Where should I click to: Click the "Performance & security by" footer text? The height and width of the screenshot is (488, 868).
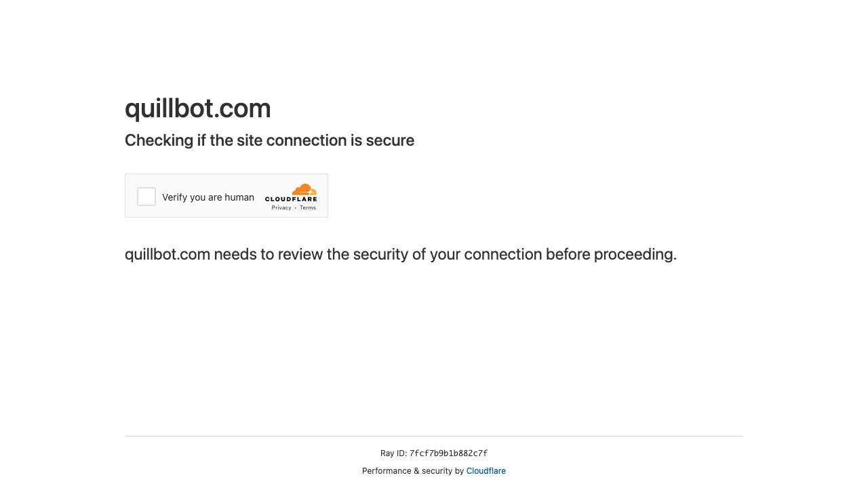413,471
